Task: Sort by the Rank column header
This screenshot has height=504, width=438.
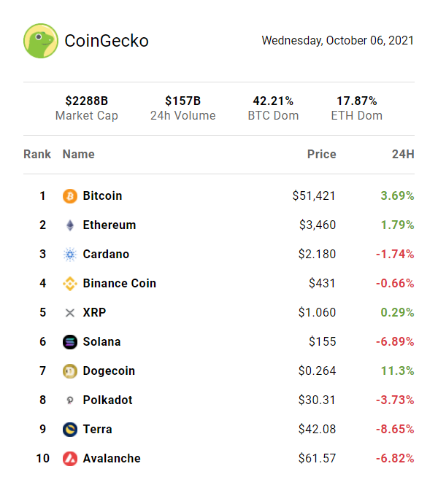Action: click(37, 154)
